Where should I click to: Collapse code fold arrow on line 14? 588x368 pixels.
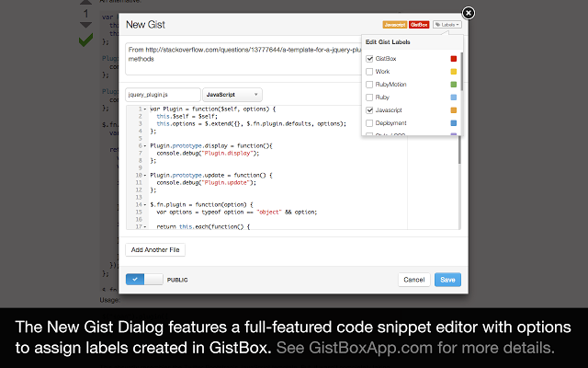pyautogui.click(x=145, y=204)
